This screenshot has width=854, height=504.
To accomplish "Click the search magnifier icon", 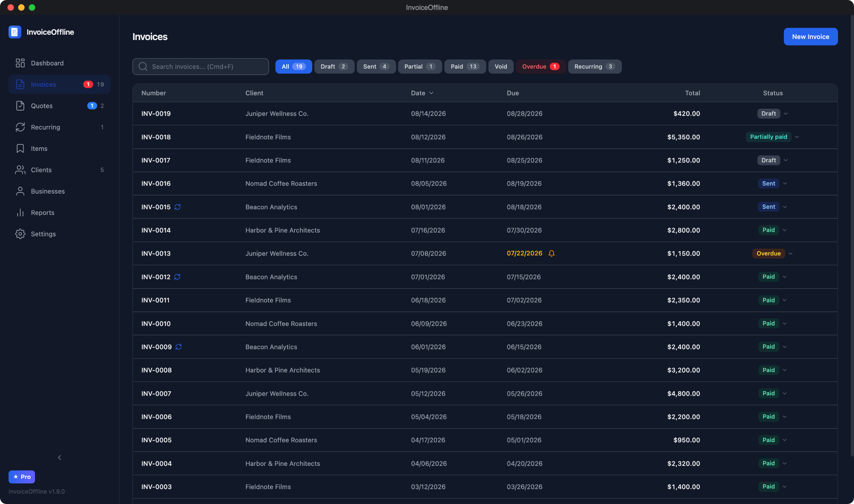I will 143,66.
